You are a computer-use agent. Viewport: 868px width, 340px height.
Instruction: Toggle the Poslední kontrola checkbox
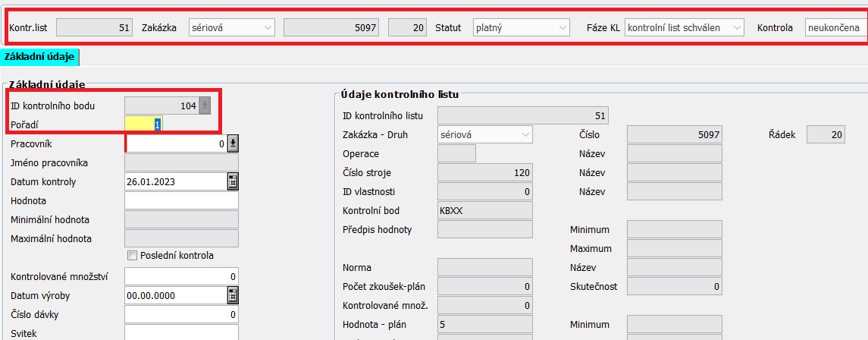pos(133,256)
